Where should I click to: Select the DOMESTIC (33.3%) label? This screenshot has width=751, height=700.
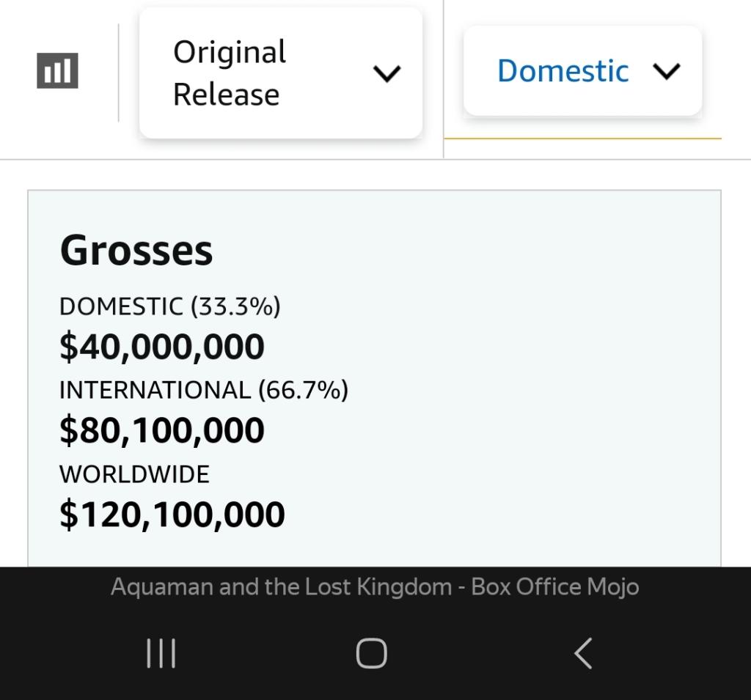pos(169,306)
